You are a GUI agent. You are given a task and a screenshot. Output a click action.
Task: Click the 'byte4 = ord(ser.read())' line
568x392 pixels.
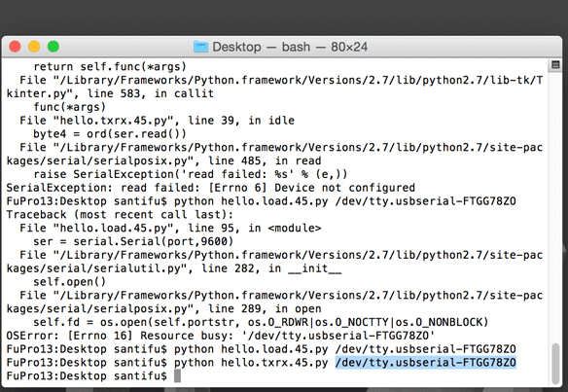(110, 133)
